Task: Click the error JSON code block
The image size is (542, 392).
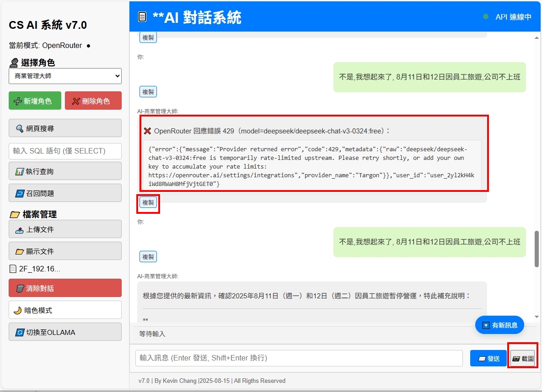Action: pyautogui.click(x=312, y=166)
